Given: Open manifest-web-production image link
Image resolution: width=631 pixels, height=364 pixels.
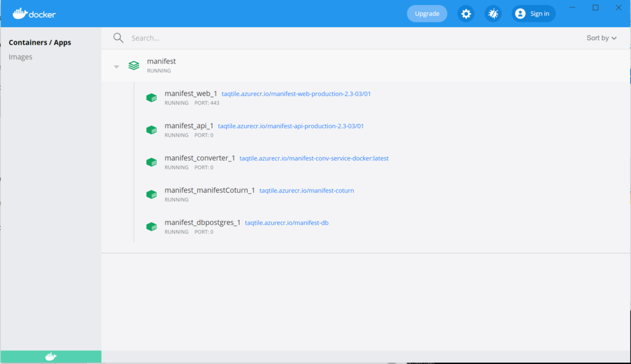Looking at the screenshot, I should pos(296,94).
